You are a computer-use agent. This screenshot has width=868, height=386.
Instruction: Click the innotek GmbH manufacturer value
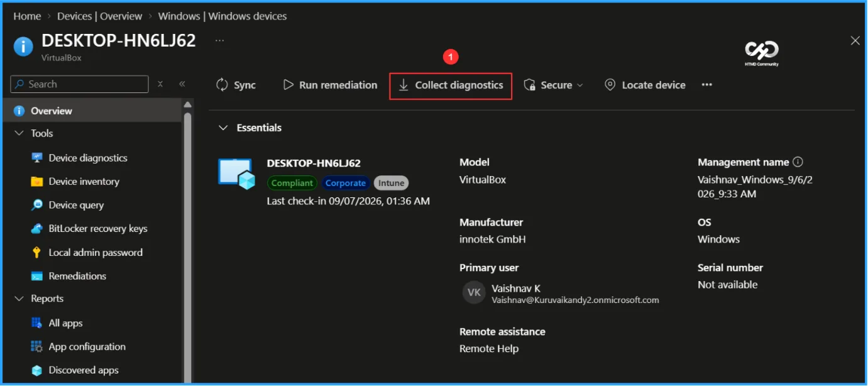pos(493,240)
